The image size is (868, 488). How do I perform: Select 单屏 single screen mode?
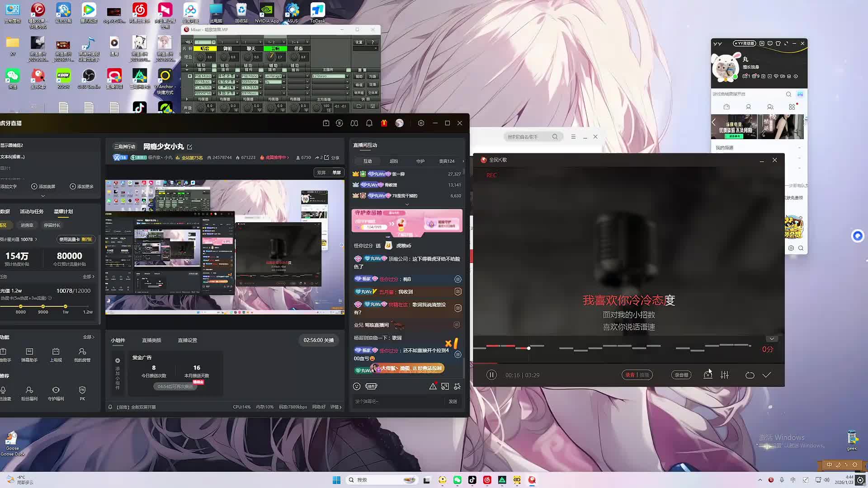point(337,173)
